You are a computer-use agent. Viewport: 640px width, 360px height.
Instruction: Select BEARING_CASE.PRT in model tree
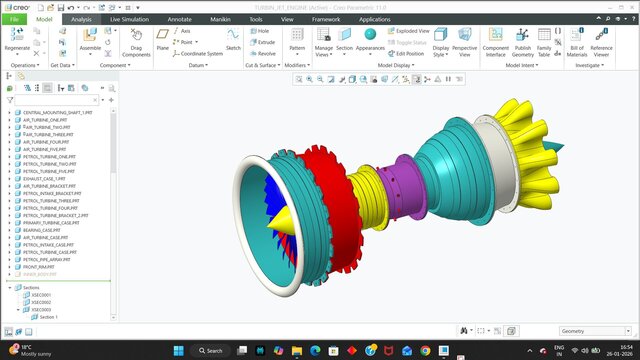41,230
